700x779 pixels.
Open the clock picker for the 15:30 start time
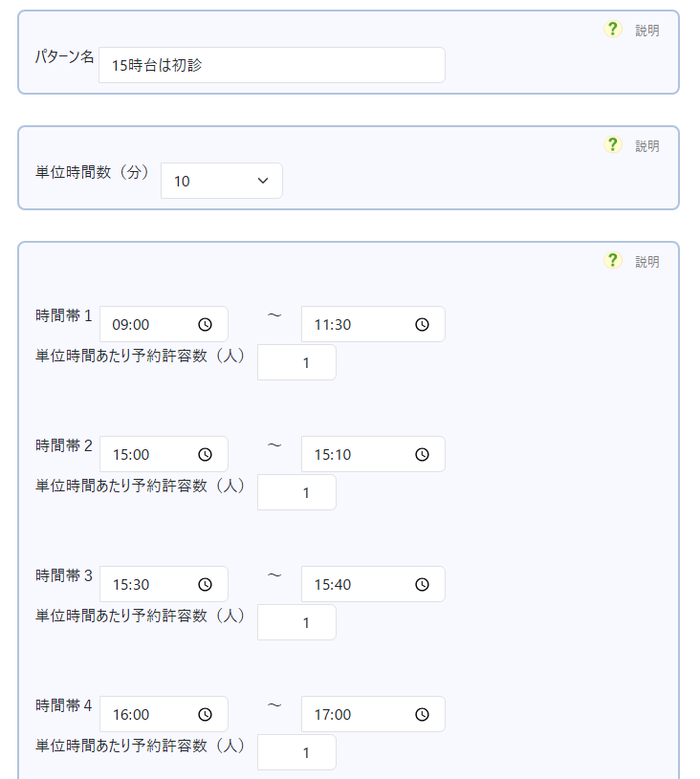[x=205, y=584]
